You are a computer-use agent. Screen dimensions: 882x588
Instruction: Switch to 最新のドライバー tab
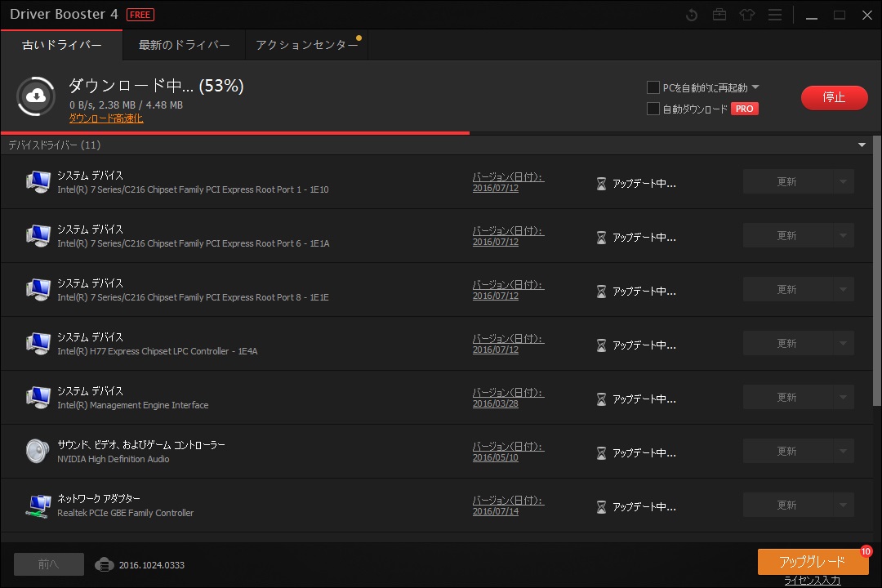pos(184,45)
